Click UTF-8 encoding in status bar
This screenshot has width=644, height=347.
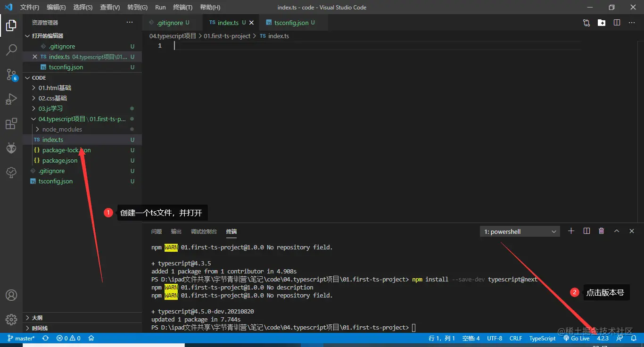point(495,338)
